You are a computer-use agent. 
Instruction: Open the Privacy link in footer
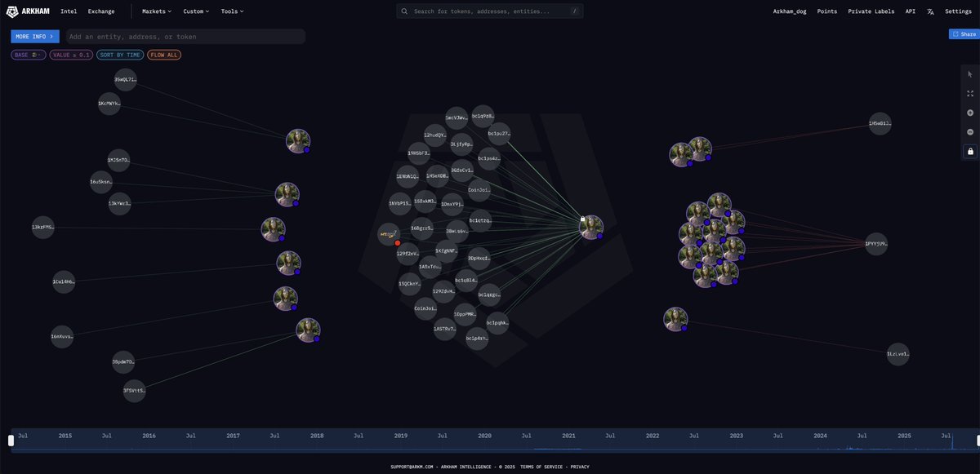click(x=580, y=467)
